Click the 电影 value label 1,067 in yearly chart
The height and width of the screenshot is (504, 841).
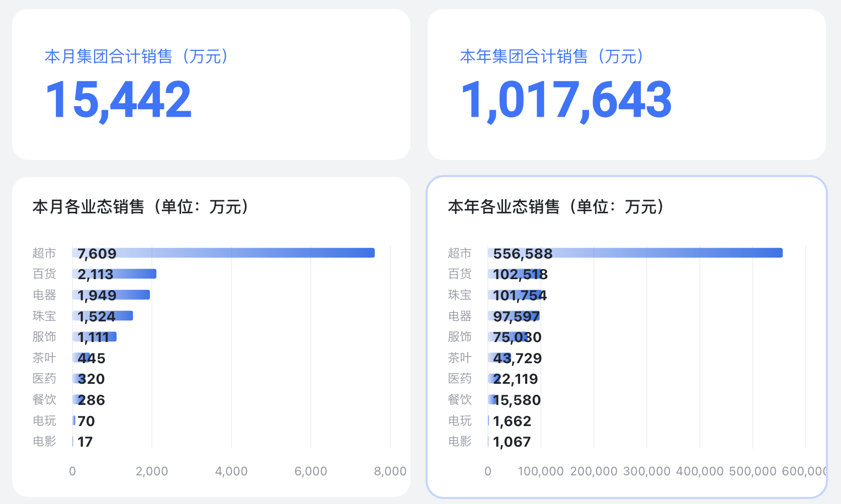512,442
